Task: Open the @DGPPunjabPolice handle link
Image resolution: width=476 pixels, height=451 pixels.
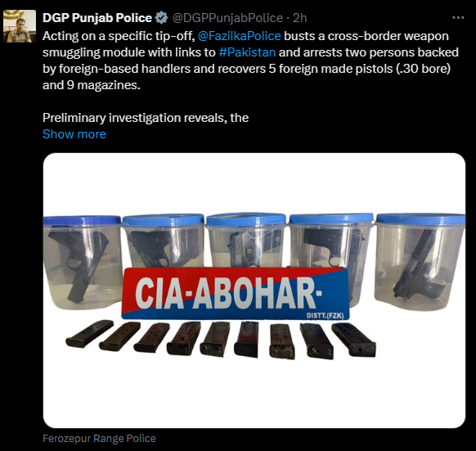Action: pos(227,18)
